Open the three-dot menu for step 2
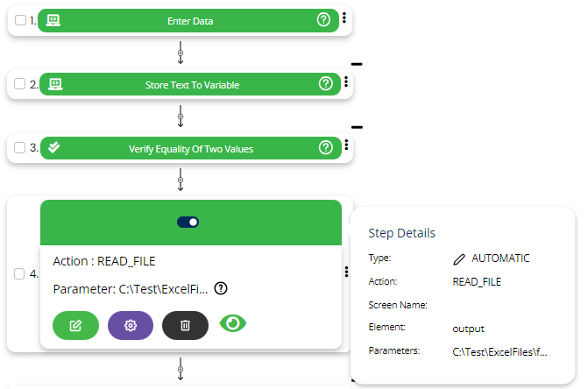Image resolution: width=588 pixels, height=389 pixels. click(346, 82)
